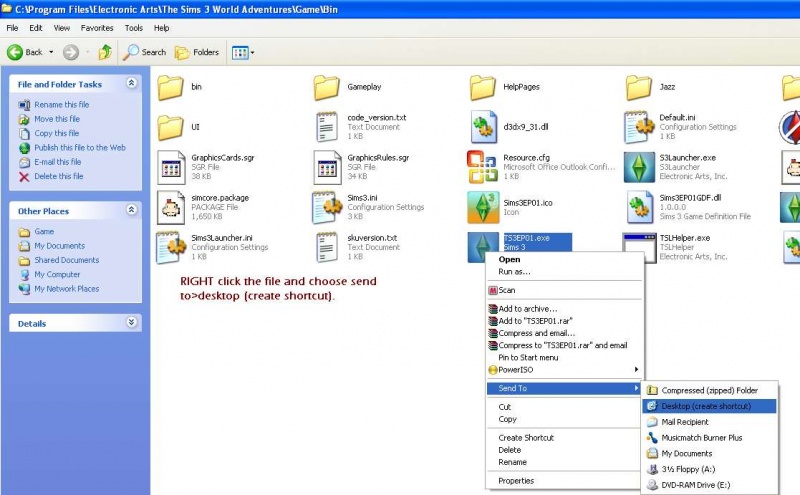Image resolution: width=800 pixels, height=495 pixels.
Task: Open the Tools menu
Action: 134,28
